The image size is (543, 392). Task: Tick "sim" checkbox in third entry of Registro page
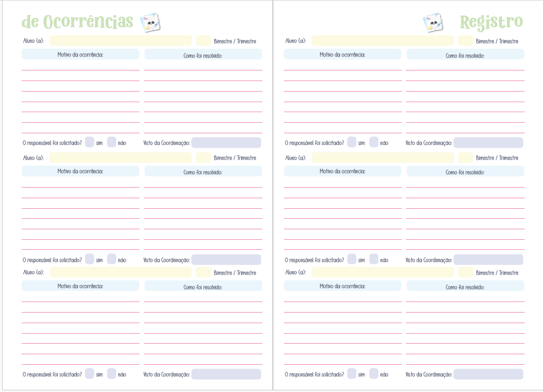pyautogui.click(x=352, y=373)
